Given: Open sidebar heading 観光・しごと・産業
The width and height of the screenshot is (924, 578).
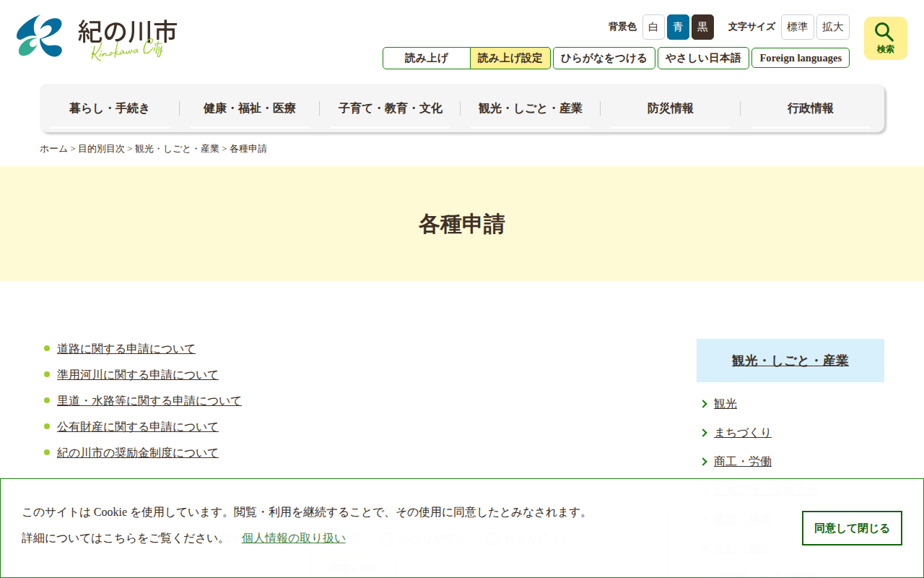Looking at the screenshot, I should click(x=790, y=361).
